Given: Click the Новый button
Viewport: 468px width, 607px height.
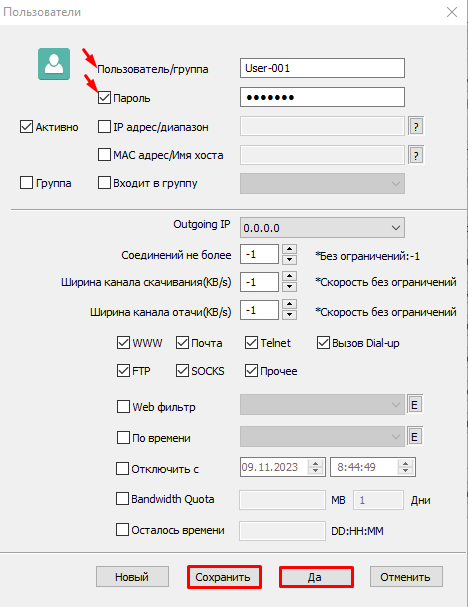Looking at the screenshot, I should tap(132, 577).
